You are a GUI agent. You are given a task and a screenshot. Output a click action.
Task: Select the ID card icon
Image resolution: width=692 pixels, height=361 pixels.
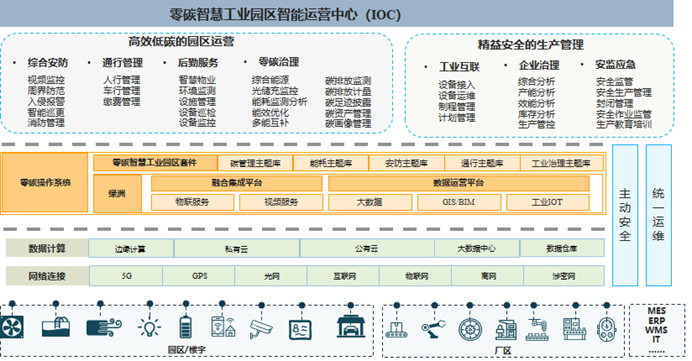tap(301, 329)
